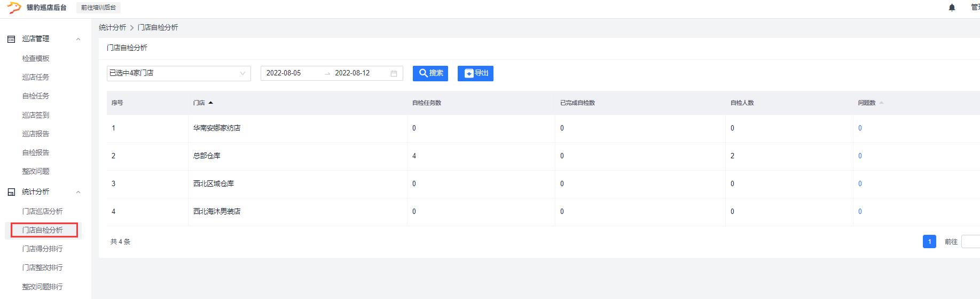Click the notification bell icon
The image size is (980, 299).
point(952,7)
